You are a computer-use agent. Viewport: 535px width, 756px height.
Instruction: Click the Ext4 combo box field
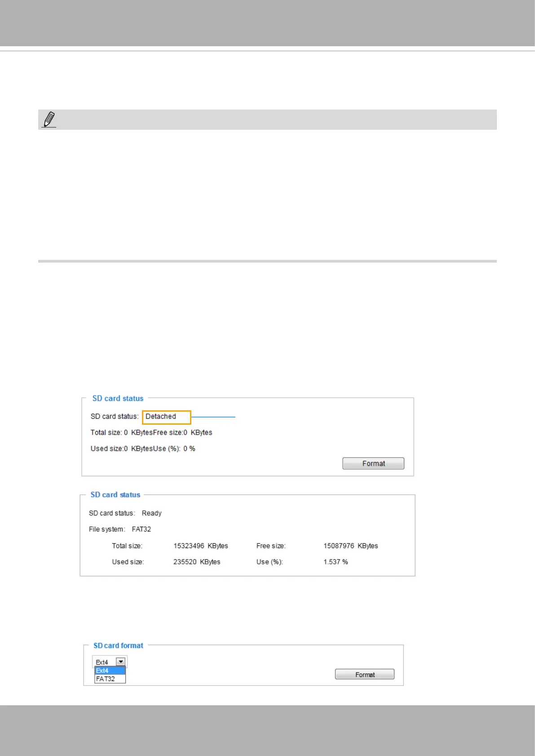pyautogui.click(x=105, y=662)
